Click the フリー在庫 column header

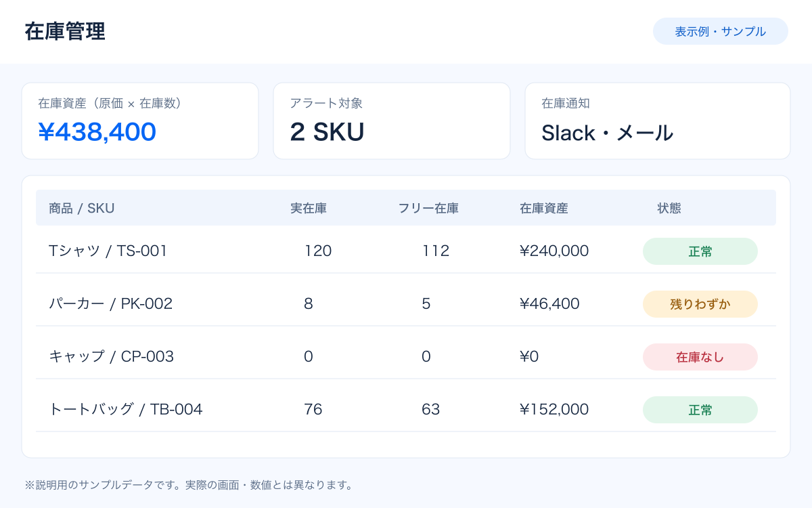pos(428,208)
